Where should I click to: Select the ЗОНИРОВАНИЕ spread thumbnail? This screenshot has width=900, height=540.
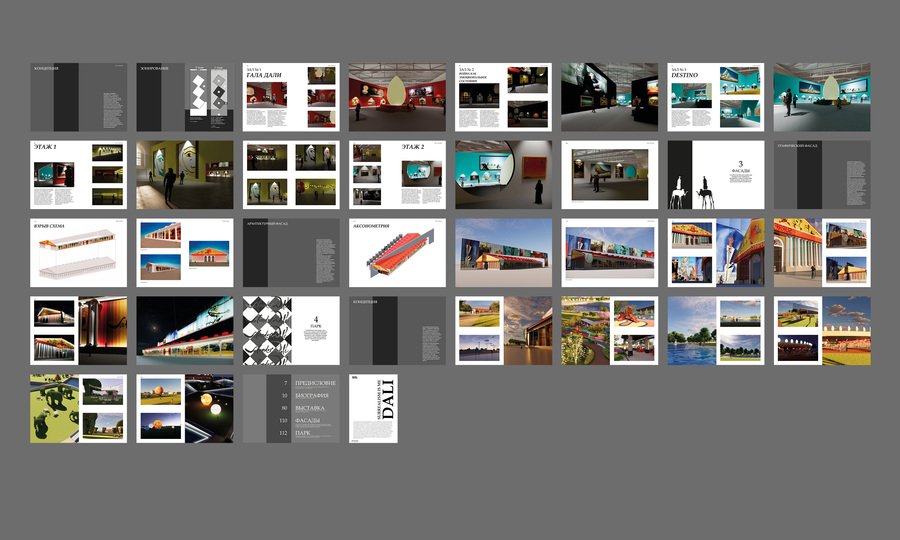coord(185,97)
